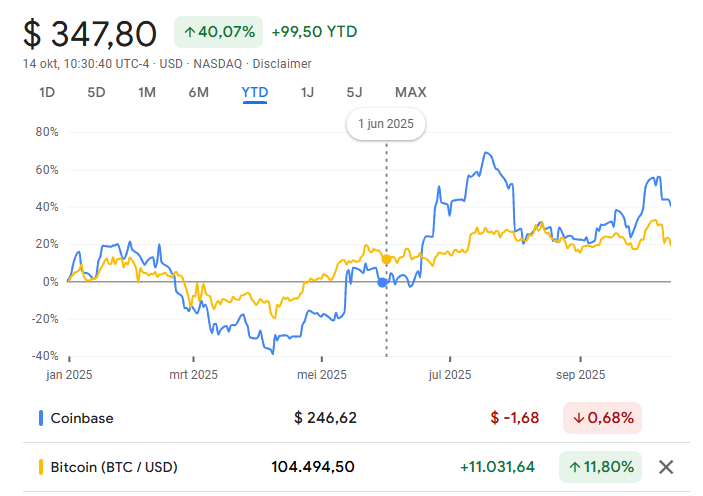Open the 5J time range view

coord(354,93)
